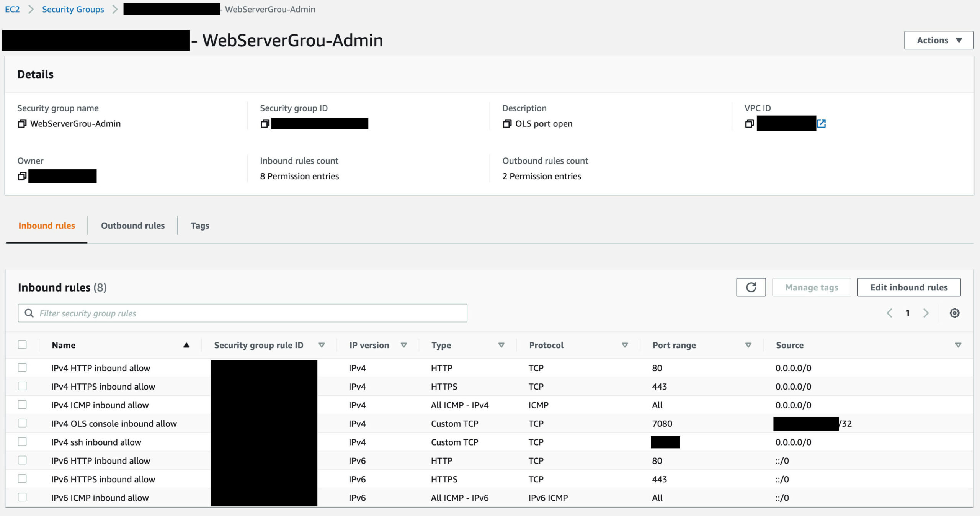
Task: Click the Edit inbound rules button
Action: [908, 287]
